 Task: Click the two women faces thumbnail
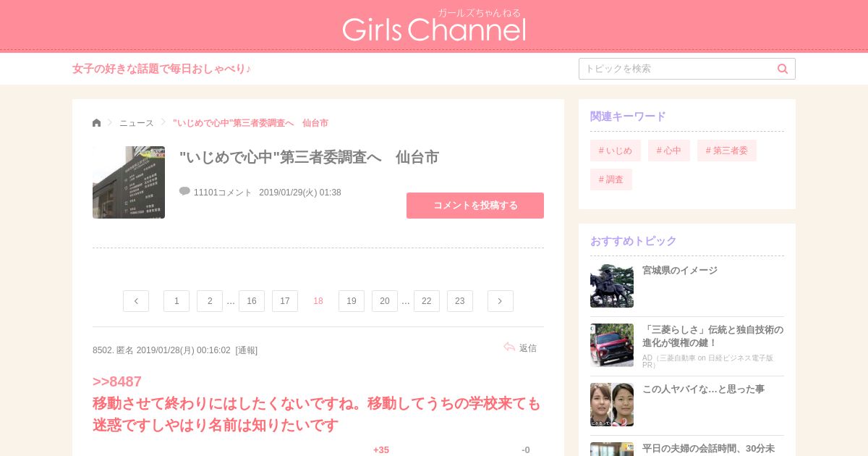[612, 405]
